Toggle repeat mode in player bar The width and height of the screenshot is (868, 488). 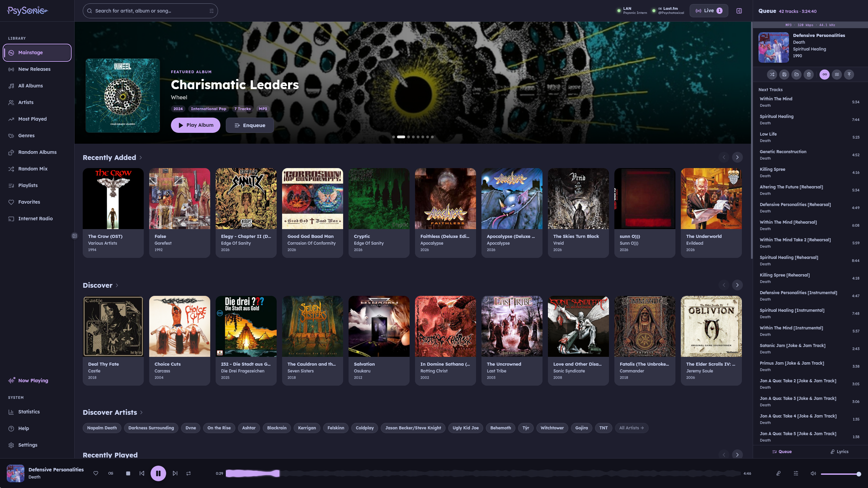(189, 473)
